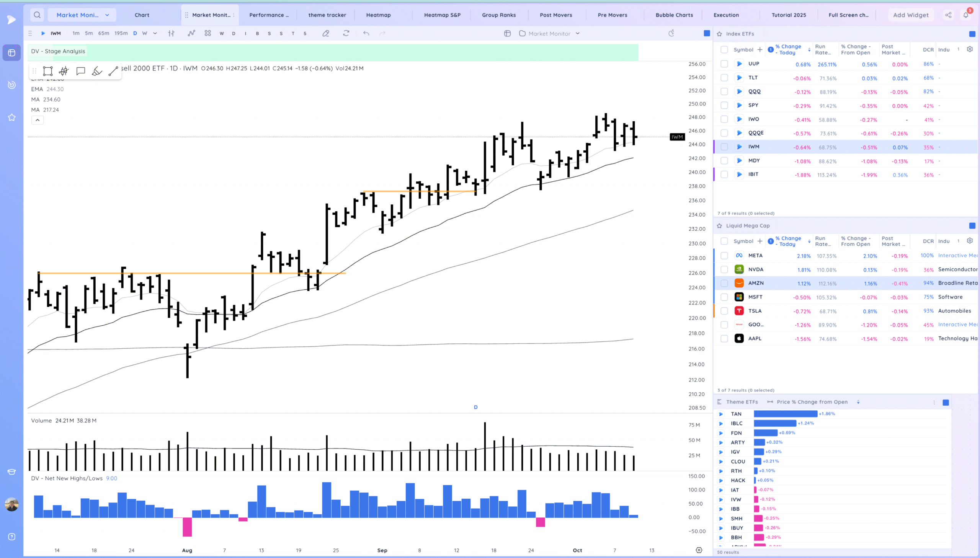Select the rectangle drawing tool

pyautogui.click(x=47, y=71)
